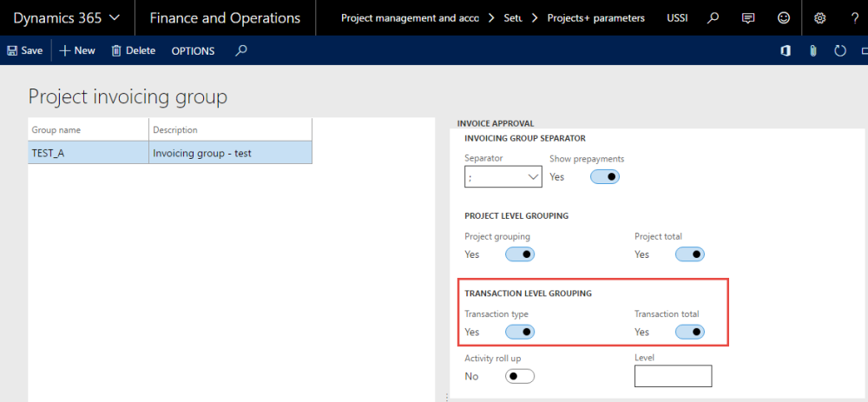The height and width of the screenshot is (402, 868).
Task: Toggle the Project total switch
Action: click(690, 254)
